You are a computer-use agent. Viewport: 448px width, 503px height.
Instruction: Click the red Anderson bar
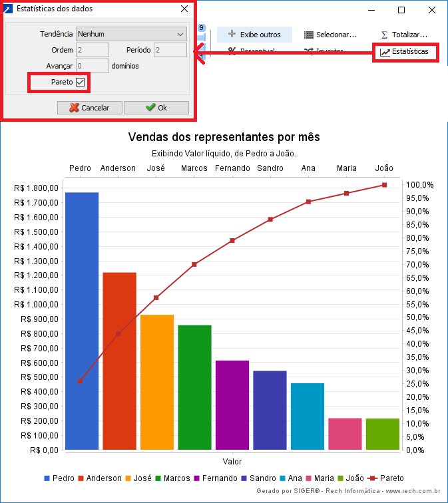coord(119,361)
